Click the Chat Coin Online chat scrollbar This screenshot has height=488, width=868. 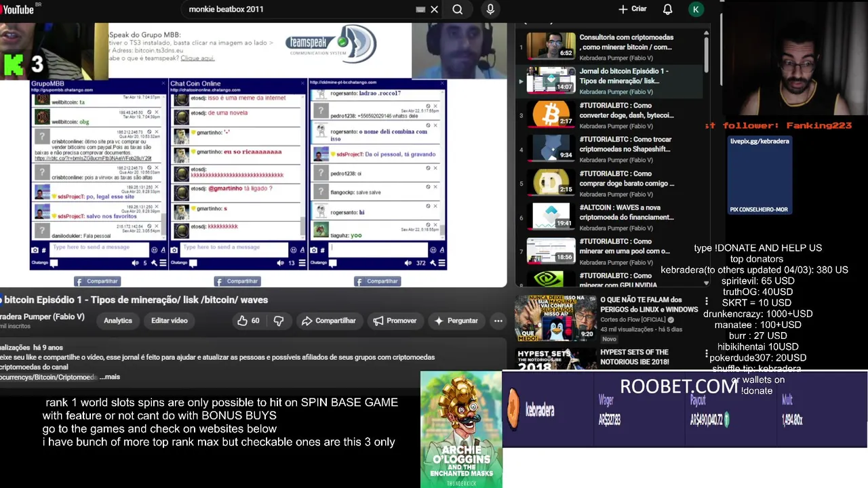pos(302,226)
